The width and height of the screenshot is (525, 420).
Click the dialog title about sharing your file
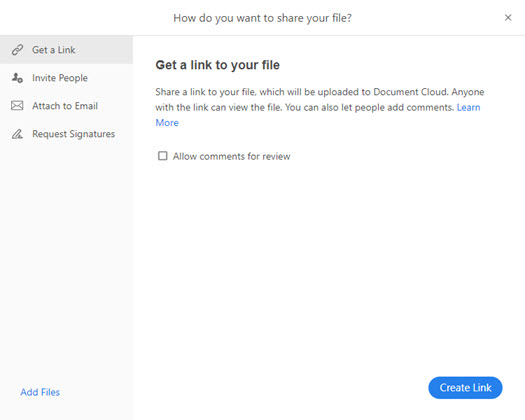(262, 18)
